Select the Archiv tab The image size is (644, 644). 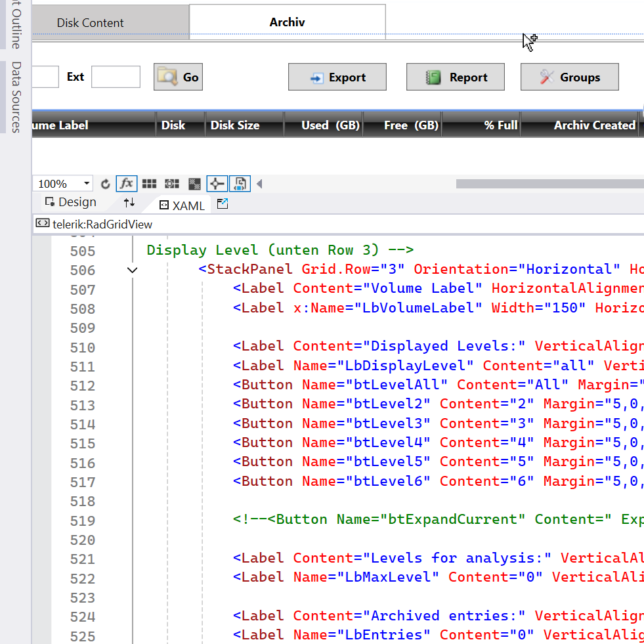[287, 22]
